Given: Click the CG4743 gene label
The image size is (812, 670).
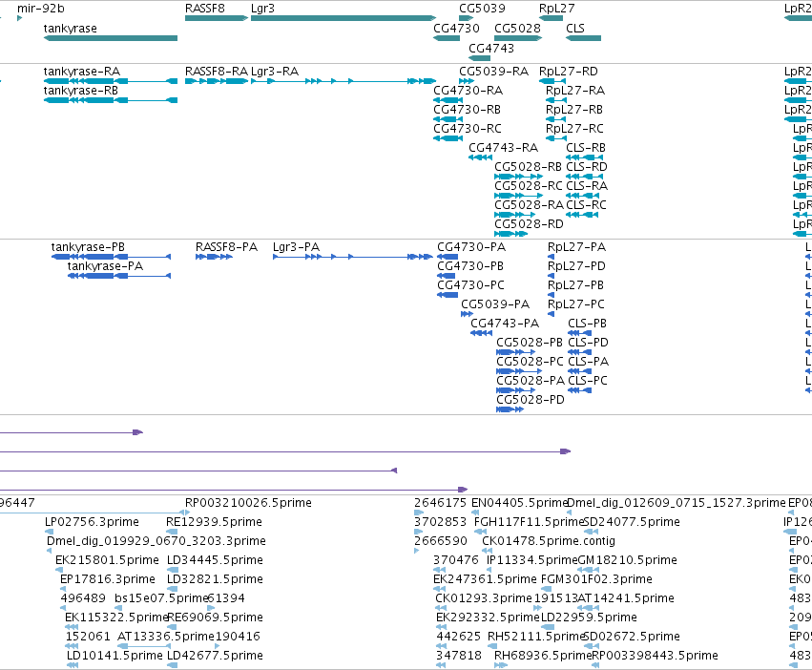Looking at the screenshot, I should (491, 48).
